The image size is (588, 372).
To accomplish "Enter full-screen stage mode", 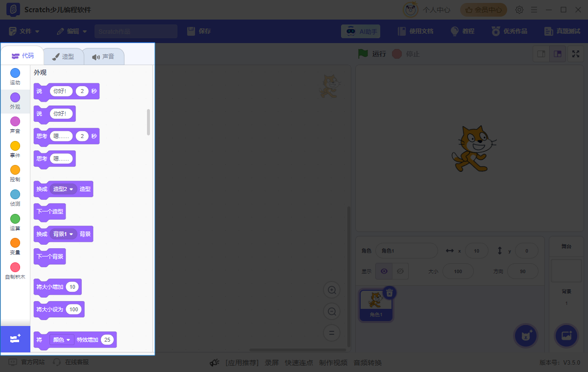I will point(575,54).
